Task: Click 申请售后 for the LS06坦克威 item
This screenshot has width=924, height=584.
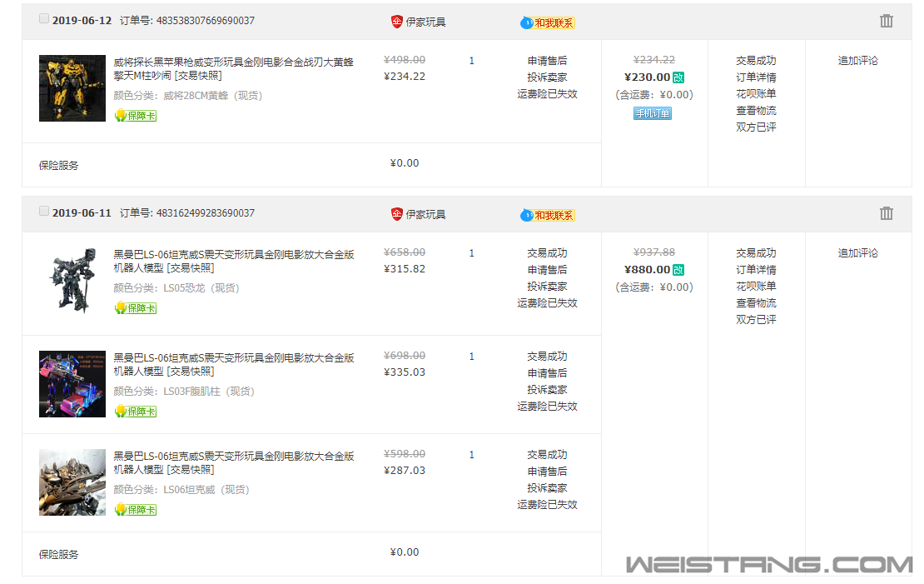Action: tap(547, 472)
